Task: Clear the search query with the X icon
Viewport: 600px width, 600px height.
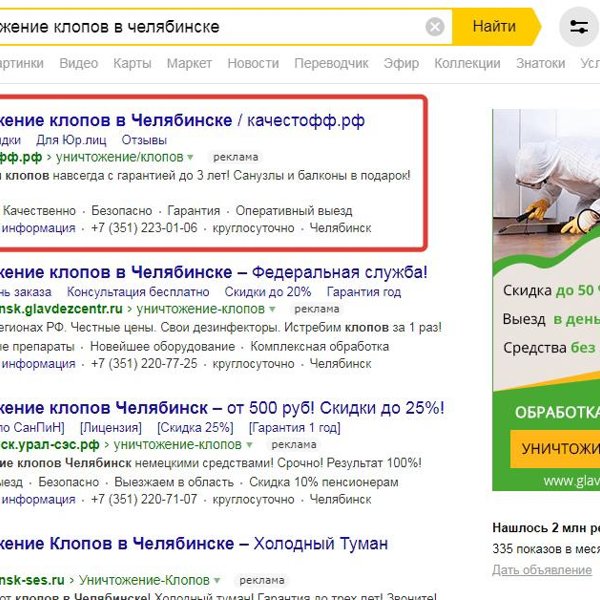Action: (435, 27)
